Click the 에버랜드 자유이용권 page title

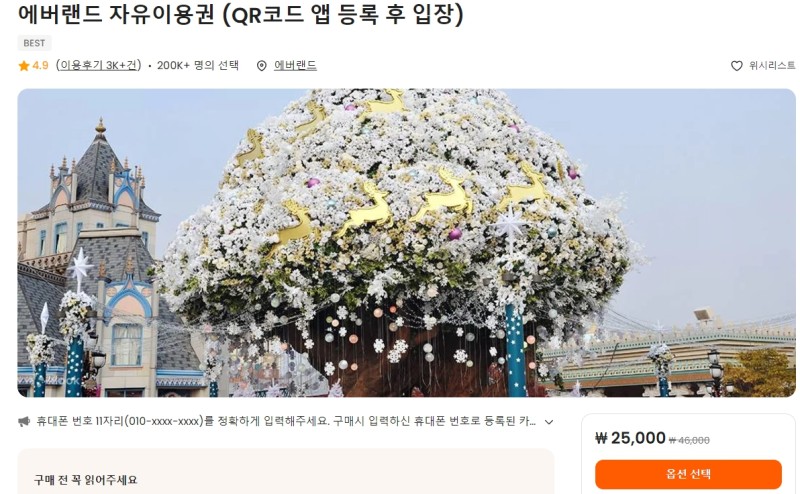click(241, 14)
